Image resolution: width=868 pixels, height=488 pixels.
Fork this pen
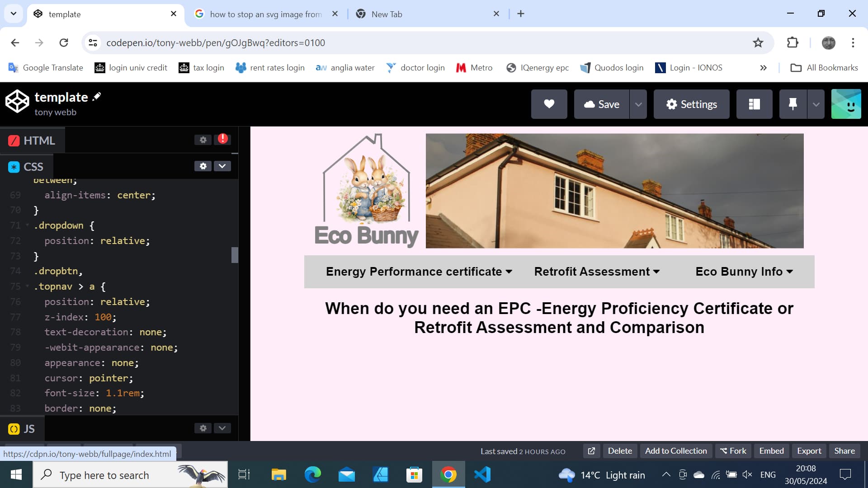click(732, 450)
